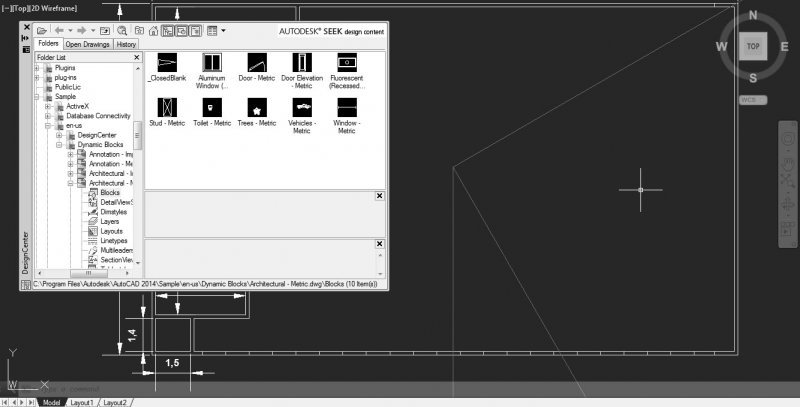
Task: Close the DesignCenter palette with its X
Action: coord(27,27)
